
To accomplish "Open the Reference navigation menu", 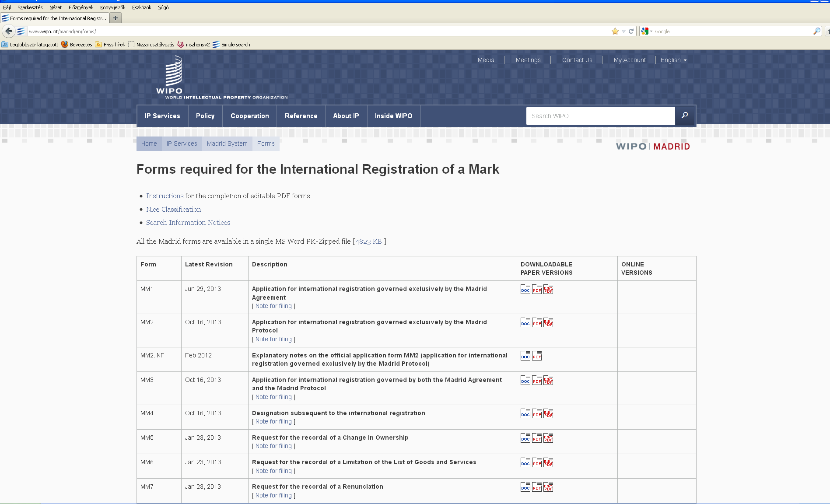I will [301, 116].
